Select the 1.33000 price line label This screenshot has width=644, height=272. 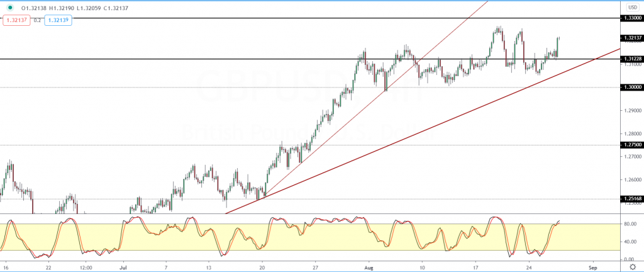632,18
